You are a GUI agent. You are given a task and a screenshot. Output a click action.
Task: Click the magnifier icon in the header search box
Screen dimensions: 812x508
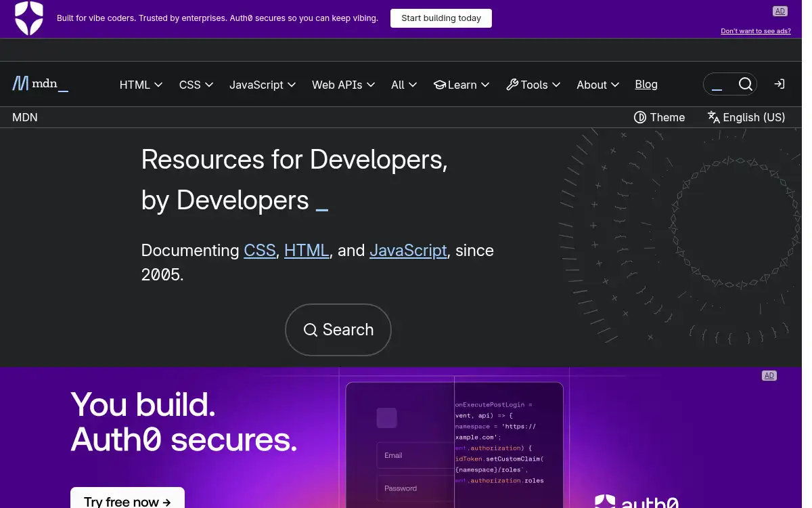[745, 84]
